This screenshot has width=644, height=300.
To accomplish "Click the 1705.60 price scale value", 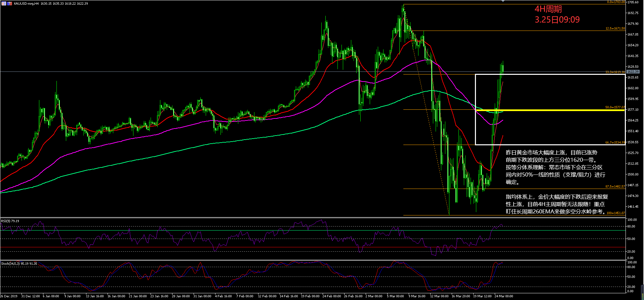I will click(x=633, y=2).
